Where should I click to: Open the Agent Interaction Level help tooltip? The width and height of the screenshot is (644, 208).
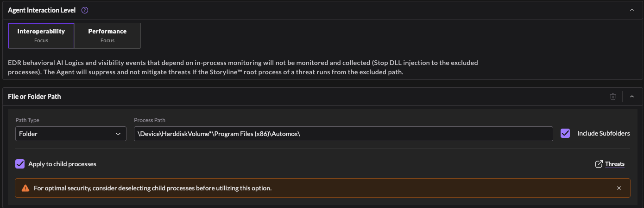(x=85, y=10)
